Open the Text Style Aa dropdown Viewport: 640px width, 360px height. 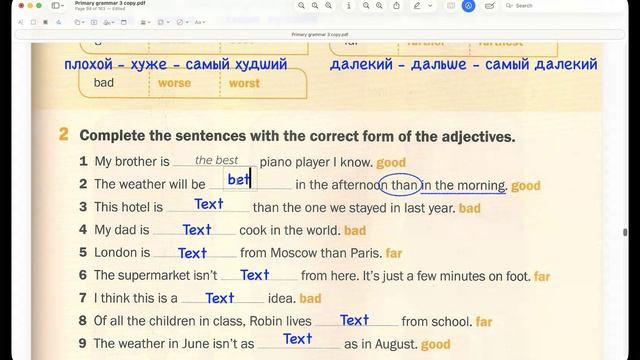tap(200, 22)
